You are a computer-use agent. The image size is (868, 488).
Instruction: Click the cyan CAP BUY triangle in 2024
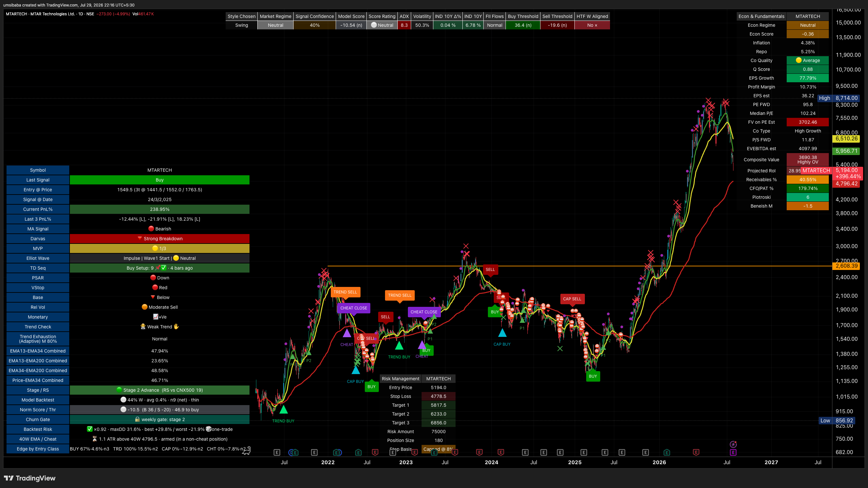coord(502,333)
